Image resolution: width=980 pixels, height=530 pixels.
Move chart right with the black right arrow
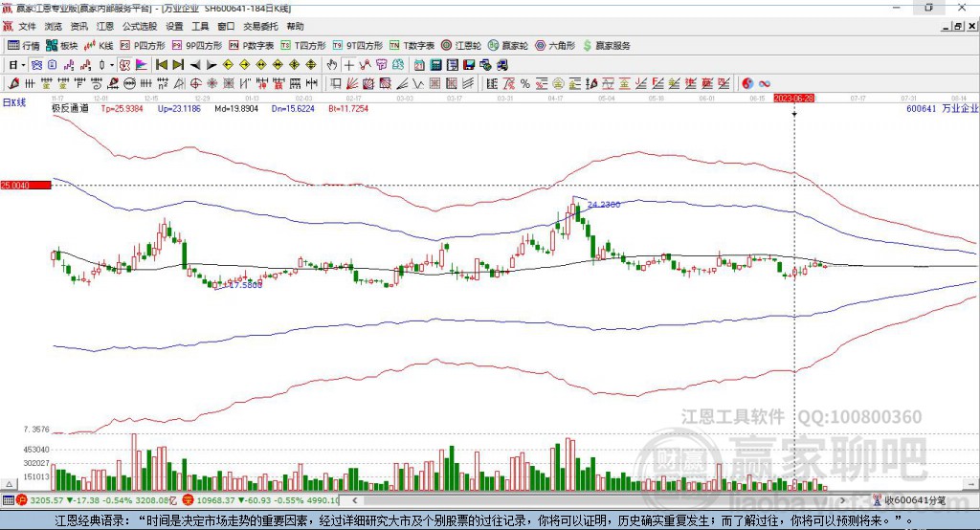click(x=212, y=65)
